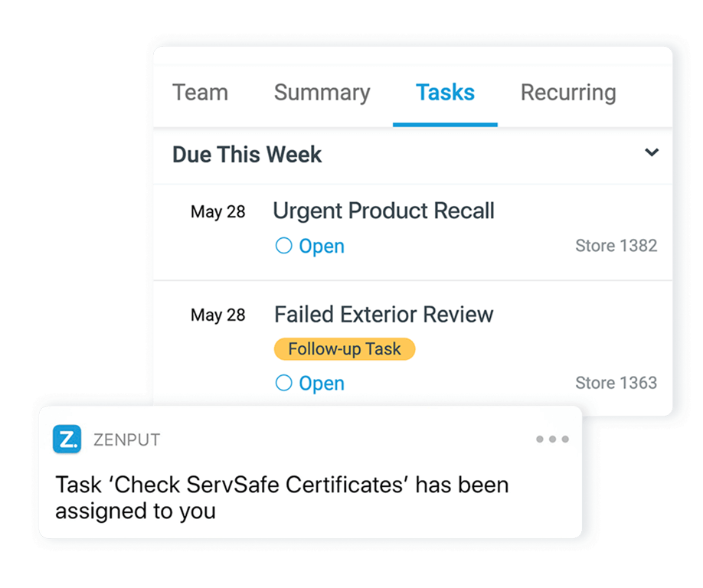
Task: Click the Zenput Z app icon
Action: [66, 439]
